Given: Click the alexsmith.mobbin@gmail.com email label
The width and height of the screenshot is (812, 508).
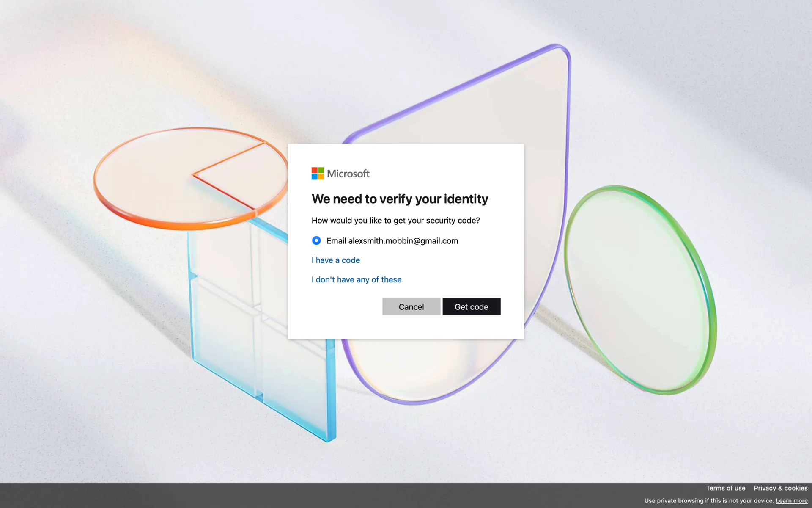Looking at the screenshot, I should point(403,241).
